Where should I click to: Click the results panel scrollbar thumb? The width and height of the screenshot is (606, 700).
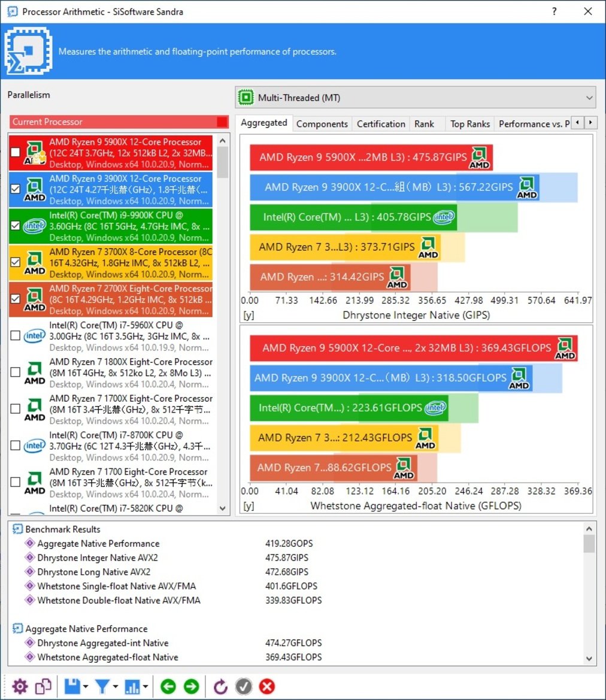click(x=589, y=544)
